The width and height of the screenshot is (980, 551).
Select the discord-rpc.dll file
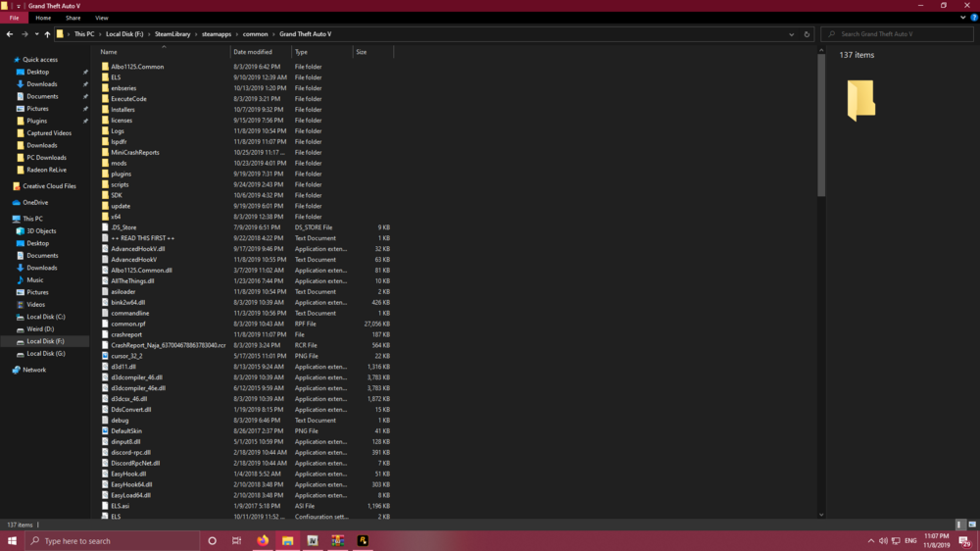(x=130, y=452)
